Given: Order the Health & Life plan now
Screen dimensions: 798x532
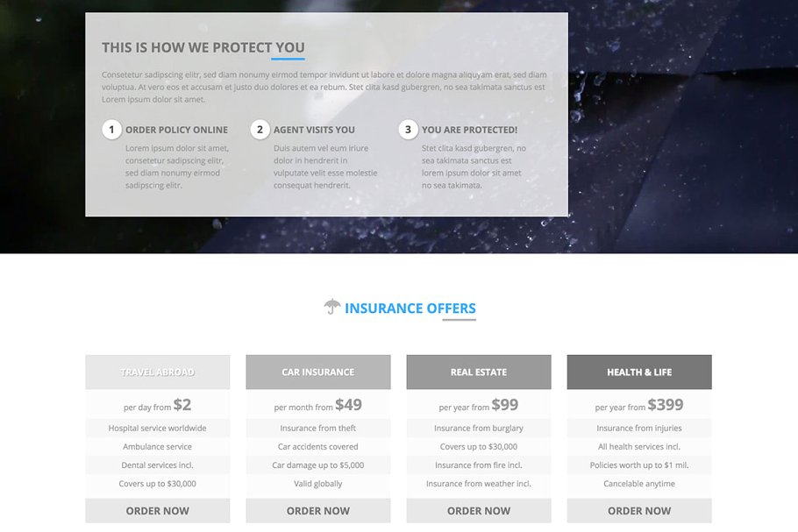Looking at the screenshot, I should pos(638,511).
